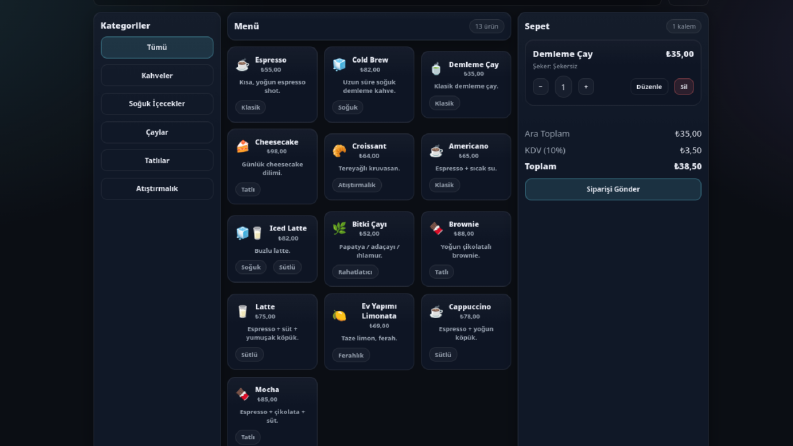The width and height of the screenshot is (793, 446).
Task: Click the KDV (10%) label
Action: click(545, 150)
